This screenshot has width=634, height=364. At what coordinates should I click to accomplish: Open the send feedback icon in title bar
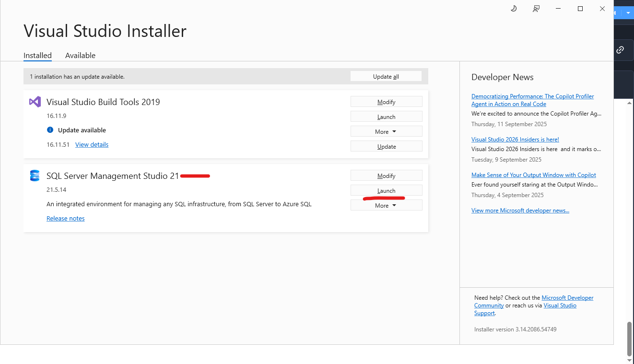pyautogui.click(x=536, y=9)
